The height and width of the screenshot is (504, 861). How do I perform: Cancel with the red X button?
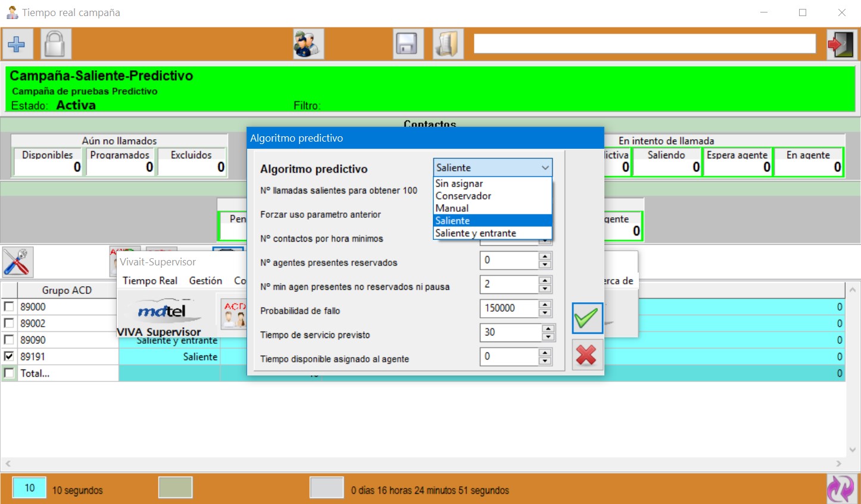tap(587, 355)
